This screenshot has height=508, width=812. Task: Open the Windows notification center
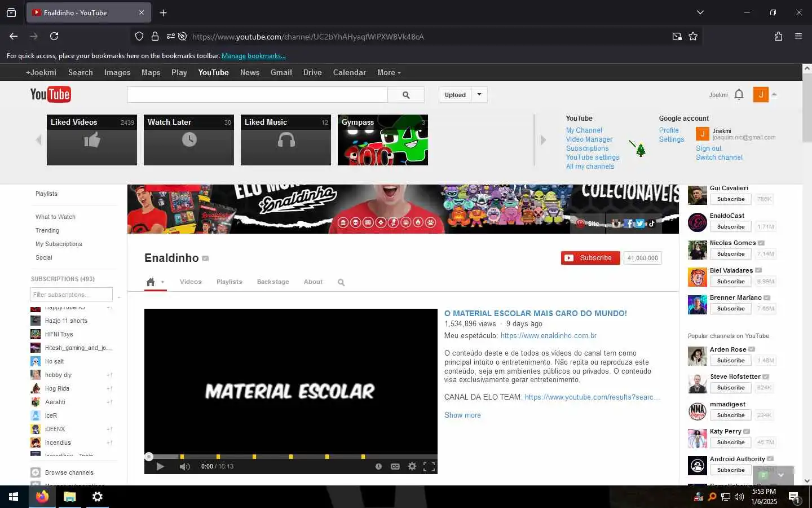[794, 497]
